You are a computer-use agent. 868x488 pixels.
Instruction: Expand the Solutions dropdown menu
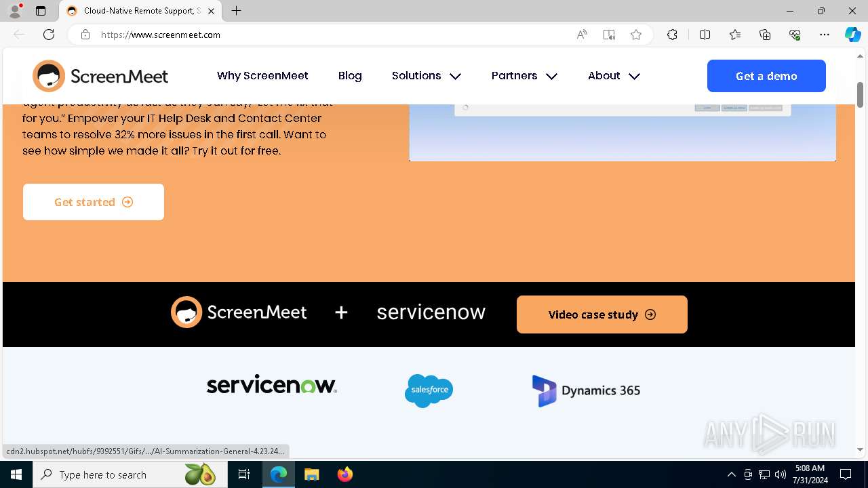[x=427, y=76]
